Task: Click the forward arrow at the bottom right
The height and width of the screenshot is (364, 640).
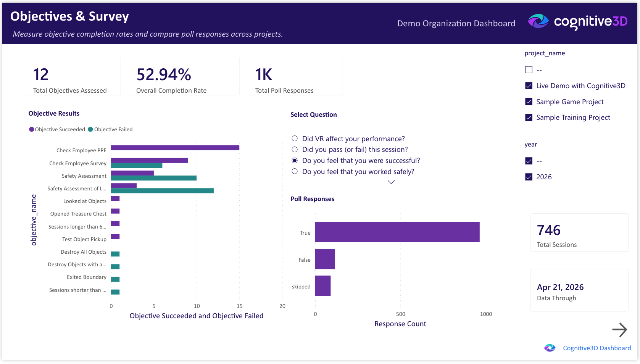Action: (x=620, y=329)
